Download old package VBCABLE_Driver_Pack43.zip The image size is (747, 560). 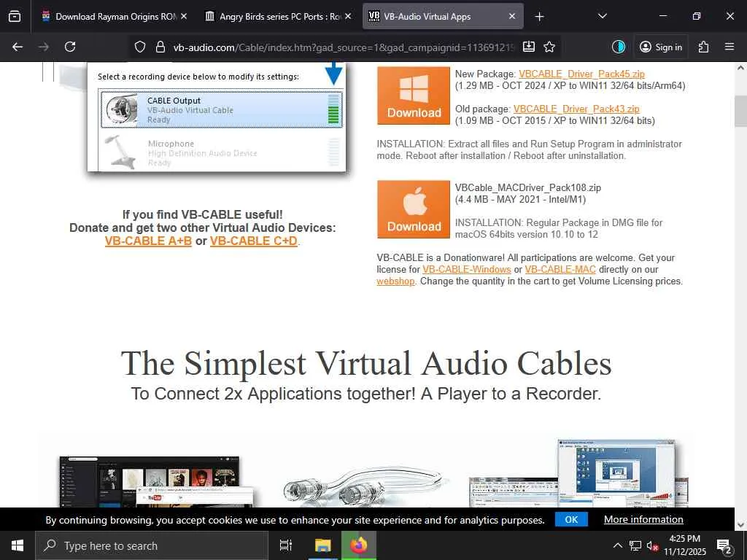pyautogui.click(x=576, y=109)
